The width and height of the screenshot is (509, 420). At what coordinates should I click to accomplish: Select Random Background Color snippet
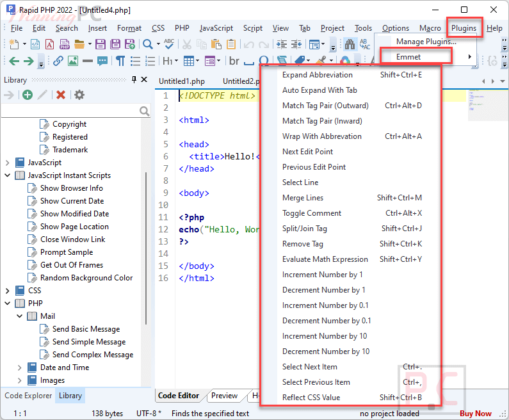click(86, 278)
